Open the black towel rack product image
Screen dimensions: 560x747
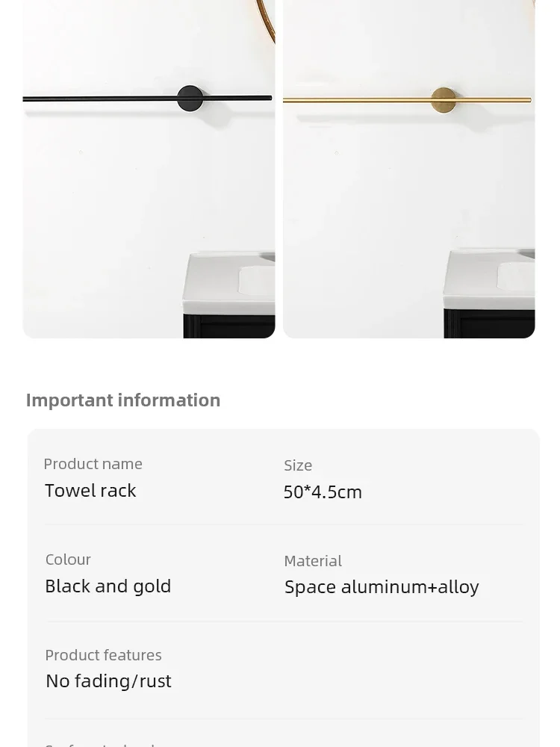click(149, 169)
